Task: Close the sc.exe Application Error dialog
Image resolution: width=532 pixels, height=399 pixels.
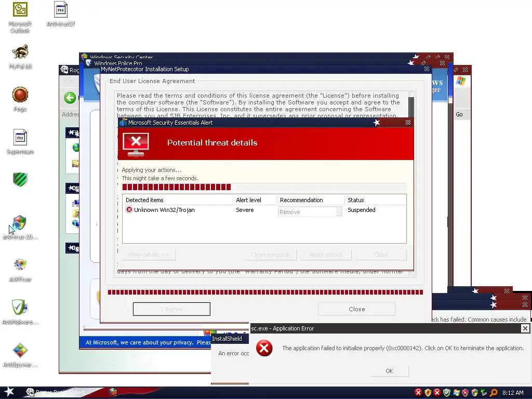Action: [x=525, y=328]
